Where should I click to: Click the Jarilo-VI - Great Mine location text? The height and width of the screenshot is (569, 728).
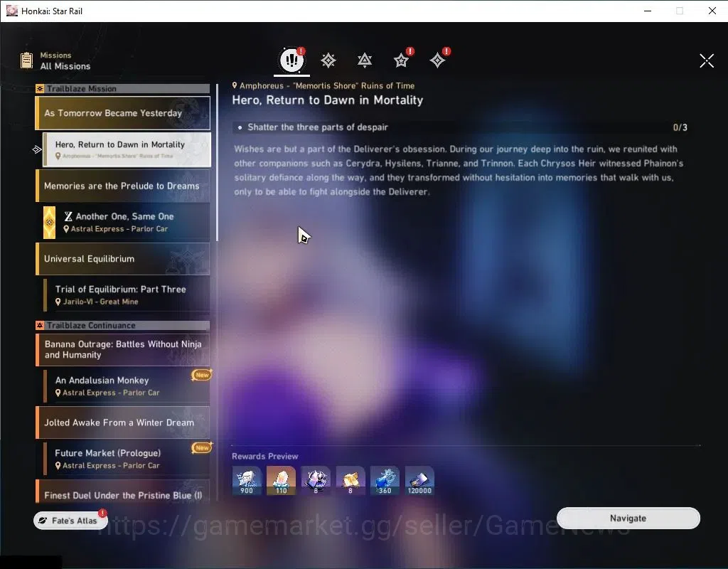tap(101, 302)
